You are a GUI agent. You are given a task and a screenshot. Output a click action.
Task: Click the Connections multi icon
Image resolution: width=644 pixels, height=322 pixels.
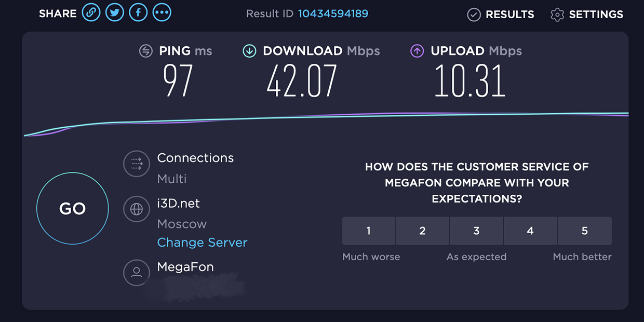[x=137, y=164]
